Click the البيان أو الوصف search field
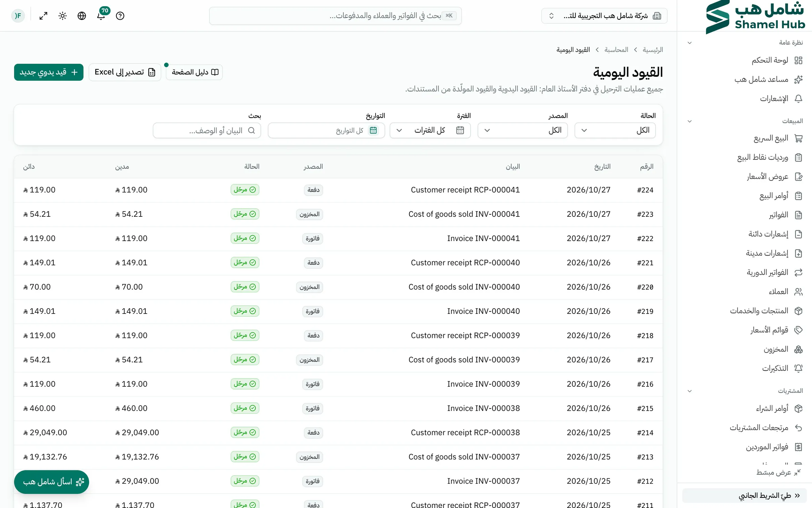This screenshot has height=508, width=812. 207,130
